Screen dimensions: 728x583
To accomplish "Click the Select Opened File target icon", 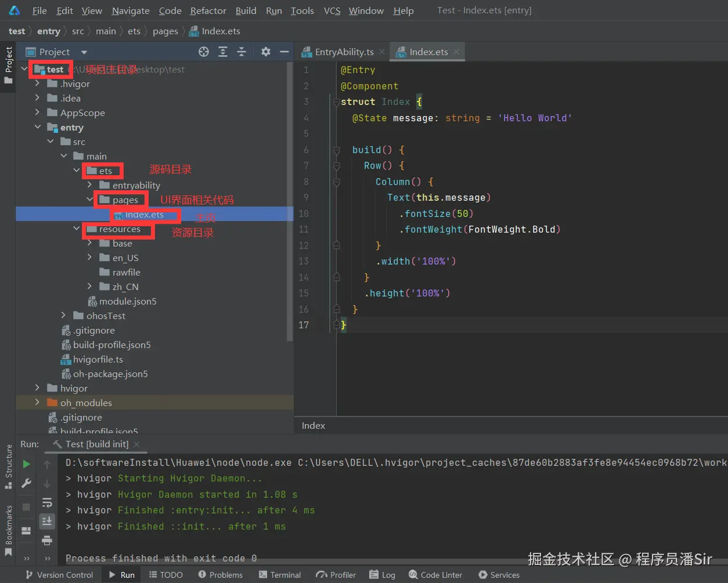I will pos(204,52).
